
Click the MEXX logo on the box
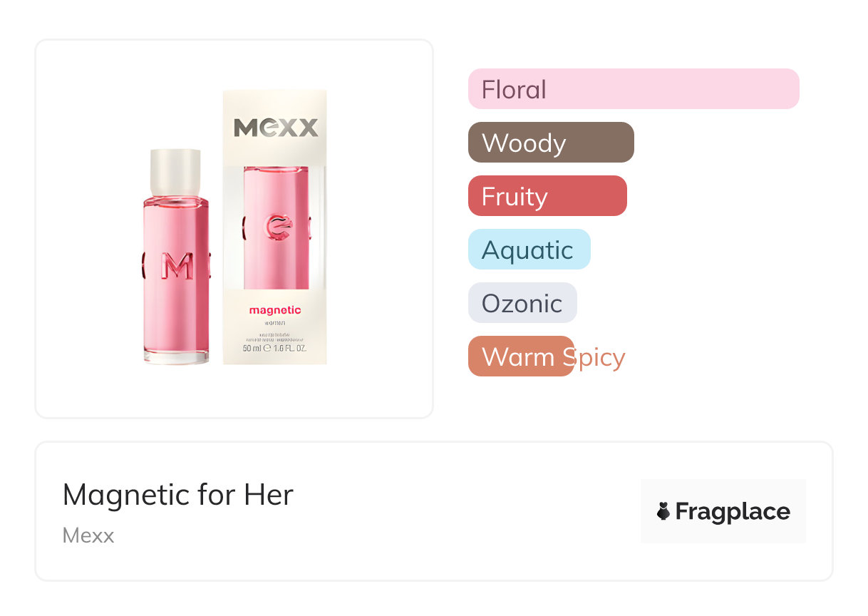point(276,128)
